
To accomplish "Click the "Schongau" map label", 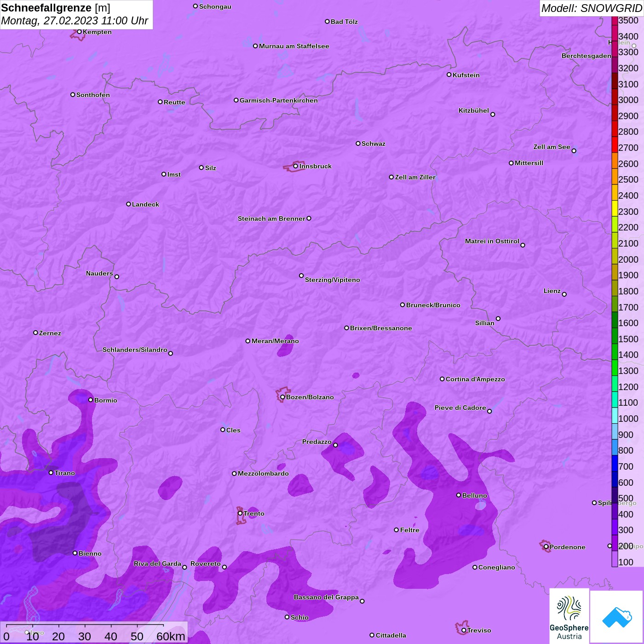I will [215, 6].
